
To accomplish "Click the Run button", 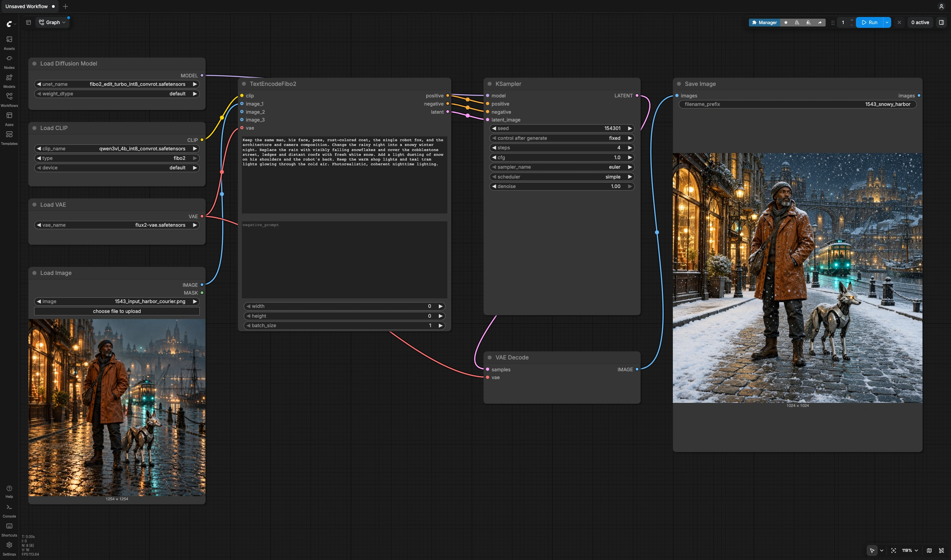I will tap(869, 22).
